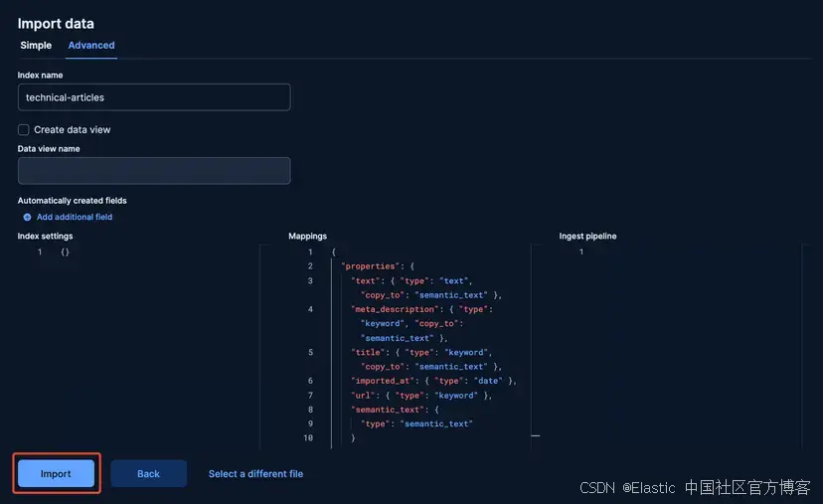823x504 pixels.
Task: Click the Automatically created fields label
Action: [x=72, y=201]
